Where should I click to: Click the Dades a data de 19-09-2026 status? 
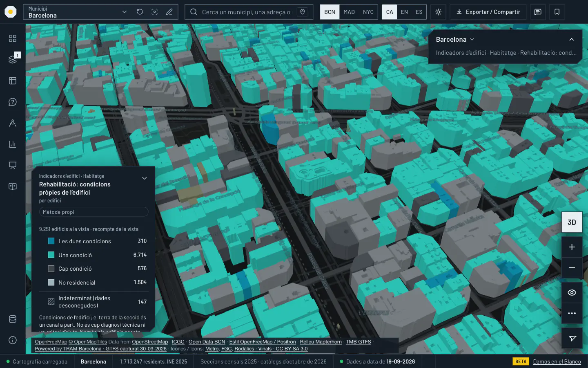click(x=377, y=361)
